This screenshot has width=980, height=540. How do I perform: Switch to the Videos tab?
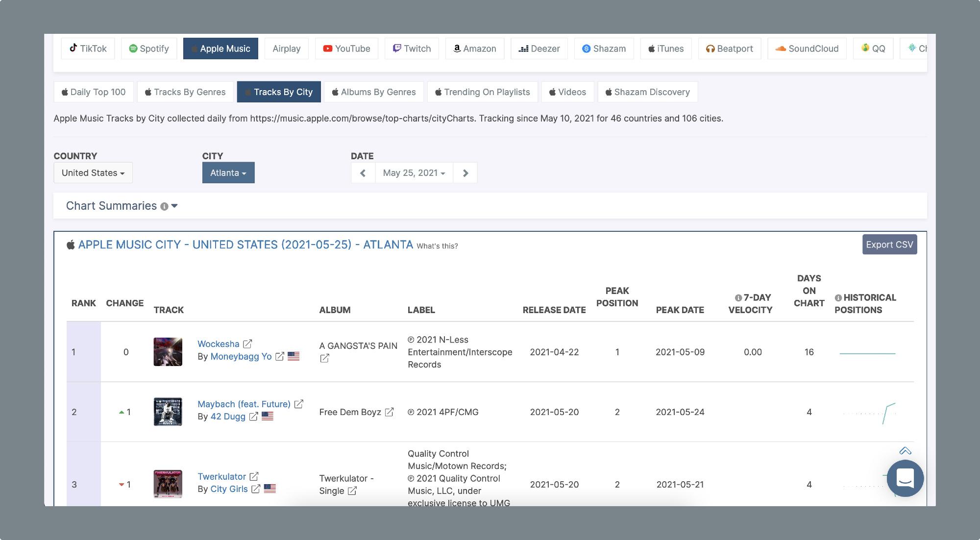pyautogui.click(x=567, y=92)
